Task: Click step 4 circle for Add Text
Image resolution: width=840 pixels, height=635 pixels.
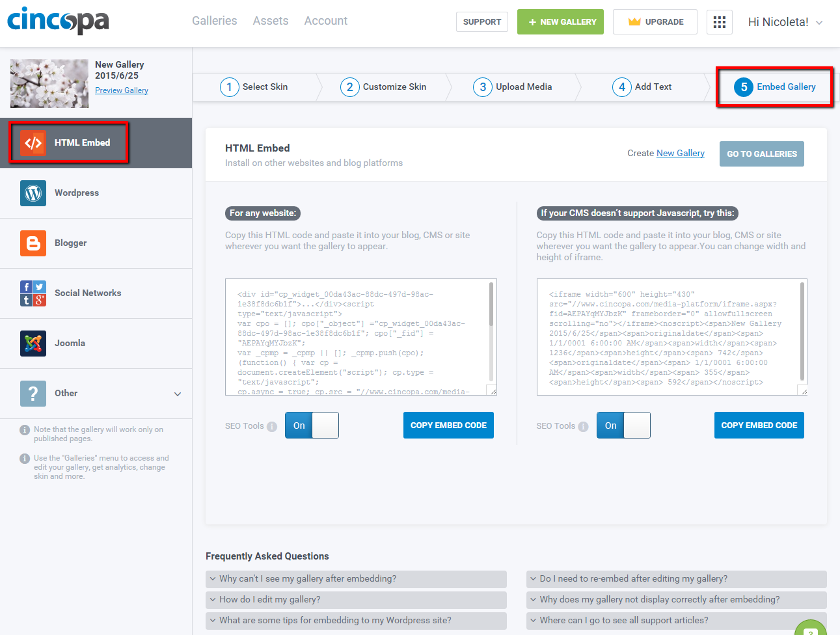Action: point(622,87)
